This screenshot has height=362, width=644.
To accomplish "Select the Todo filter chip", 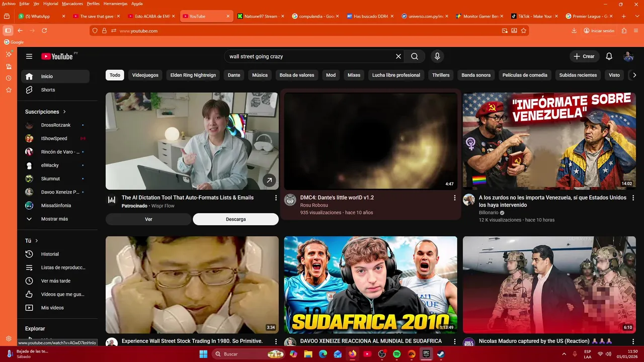I will click(115, 75).
